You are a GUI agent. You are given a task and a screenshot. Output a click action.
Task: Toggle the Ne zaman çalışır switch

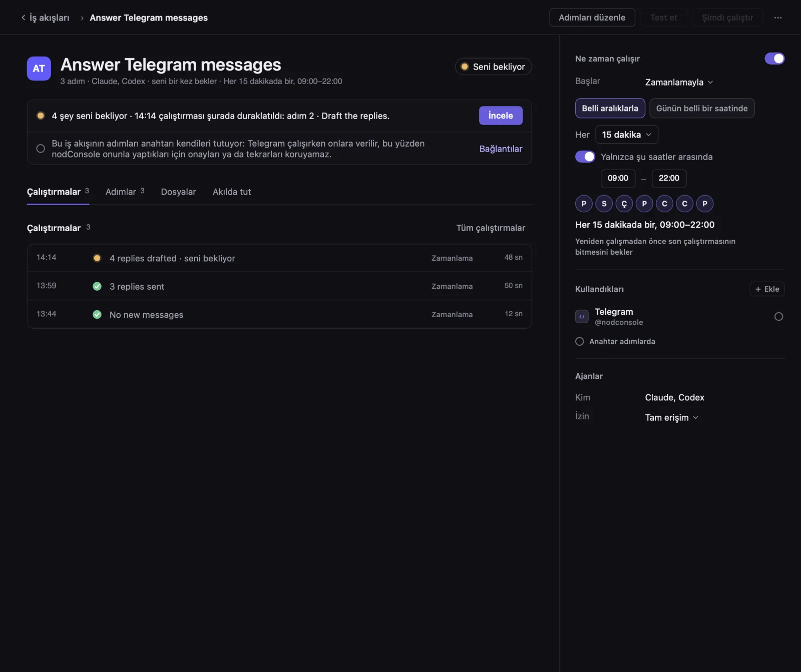click(774, 59)
